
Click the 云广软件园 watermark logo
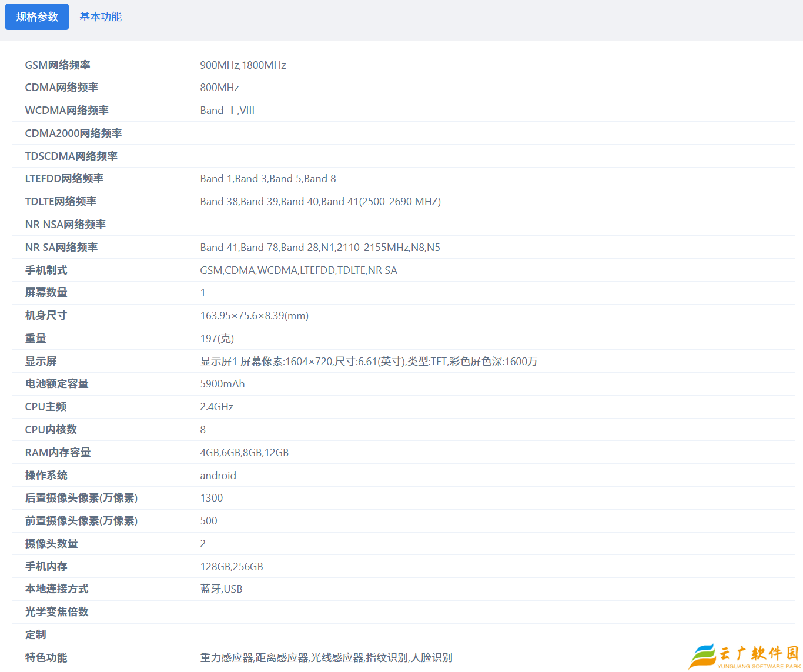pos(744,656)
